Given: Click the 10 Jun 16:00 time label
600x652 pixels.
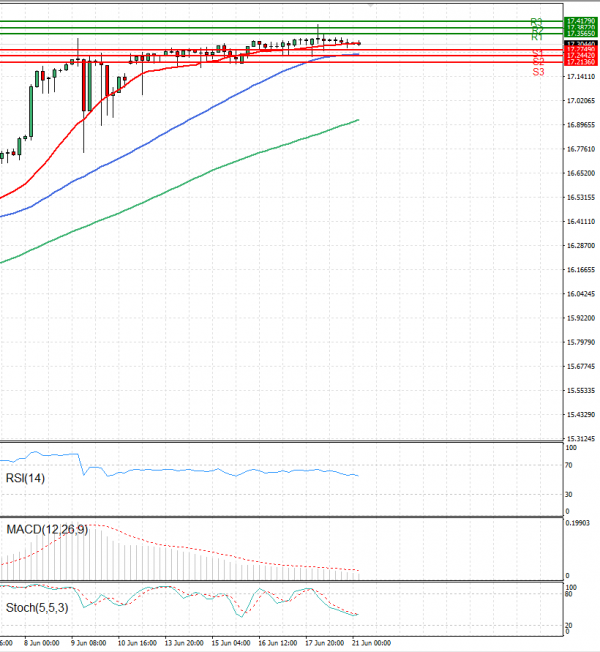Looking at the screenshot, I should [x=137, y=643].
